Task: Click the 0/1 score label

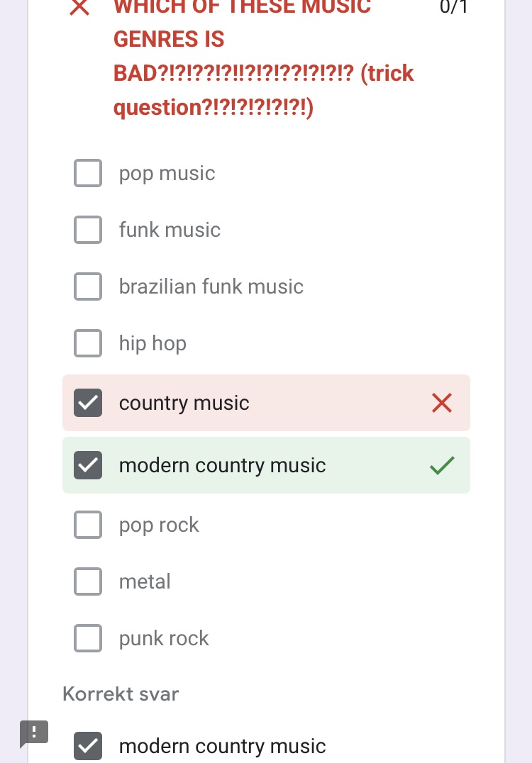Action: click(453, 7)
